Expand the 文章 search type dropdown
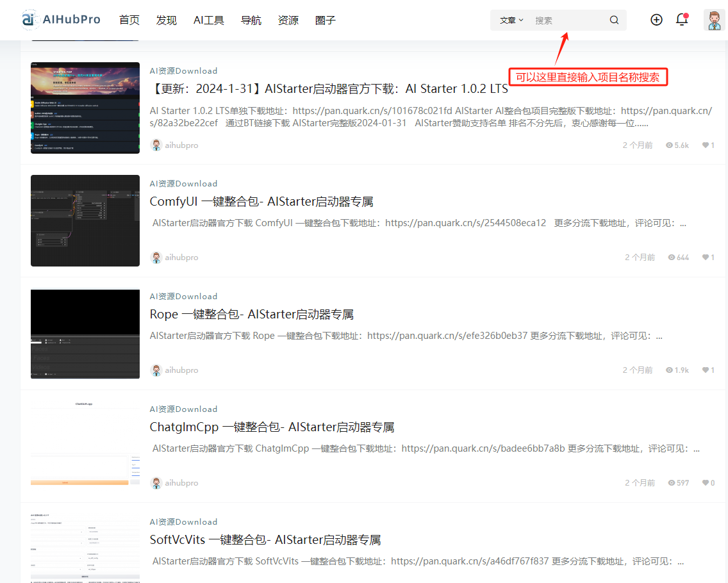 point(511,20)
